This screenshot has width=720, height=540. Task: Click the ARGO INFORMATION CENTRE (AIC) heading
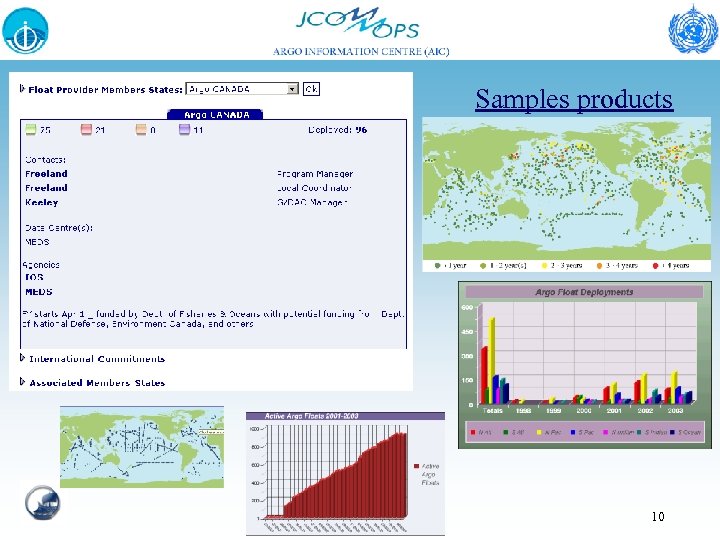coord(361,51)
